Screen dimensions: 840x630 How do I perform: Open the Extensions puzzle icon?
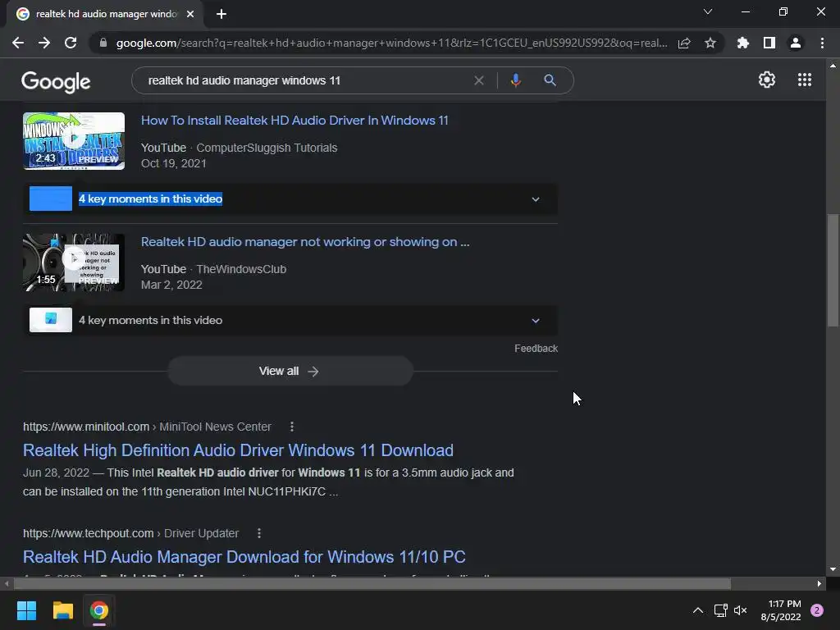click(743, 43)
